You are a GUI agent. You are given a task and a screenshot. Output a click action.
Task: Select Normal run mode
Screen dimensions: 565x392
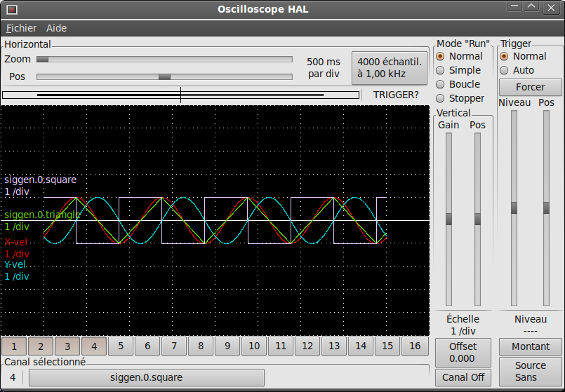[x=459, y=57]
